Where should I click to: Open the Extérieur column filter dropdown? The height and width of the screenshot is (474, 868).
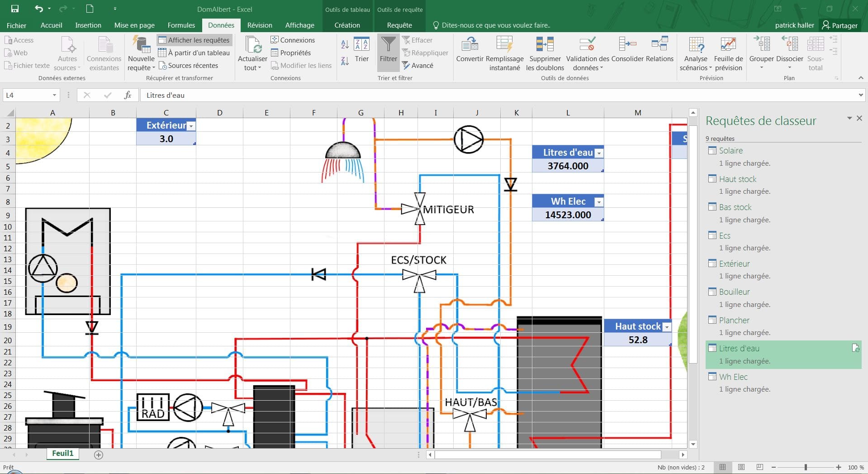[x=191, y=126]
